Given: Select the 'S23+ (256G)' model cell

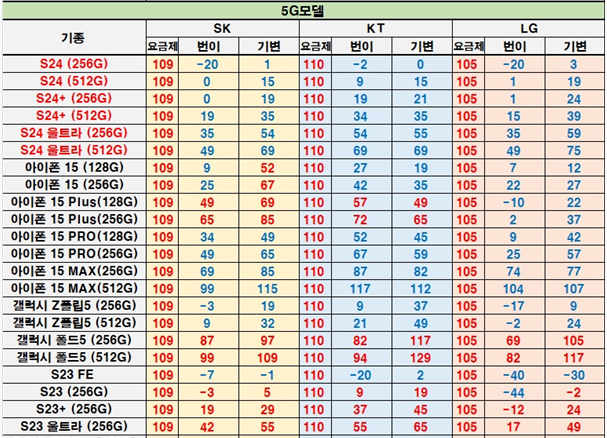Looking at the screenshot, I should point(74,409).
